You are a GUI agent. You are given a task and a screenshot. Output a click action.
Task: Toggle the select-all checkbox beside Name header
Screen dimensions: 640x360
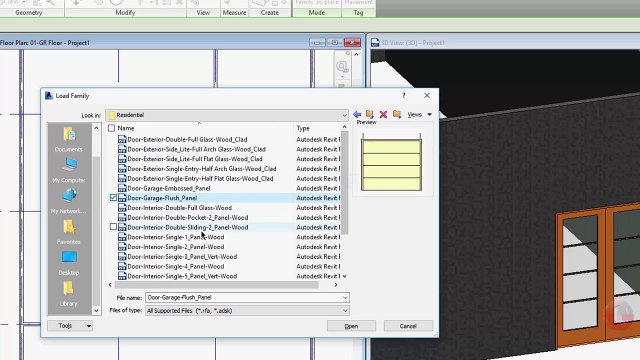pyautogui.click(x=111, y=128)
